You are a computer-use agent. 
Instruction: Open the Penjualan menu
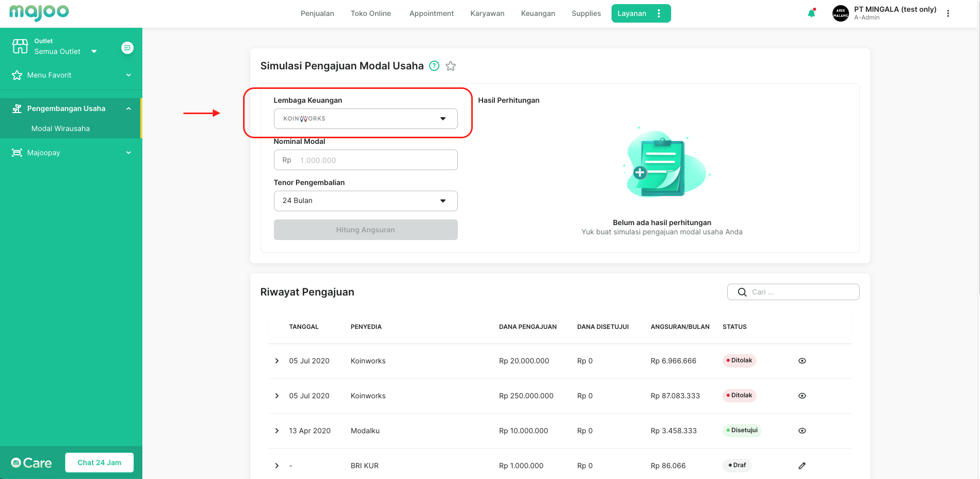click(x=317, y=13)
